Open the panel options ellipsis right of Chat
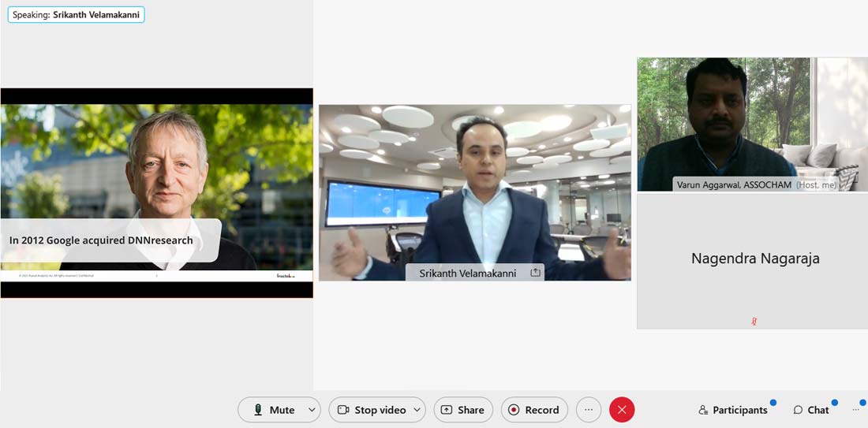 tap(856, 410)
